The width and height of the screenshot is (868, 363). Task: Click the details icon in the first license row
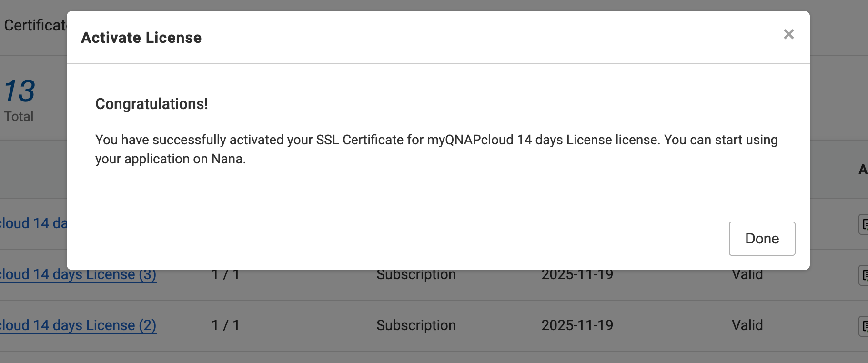pyautogui.click(x=863, y=224)
